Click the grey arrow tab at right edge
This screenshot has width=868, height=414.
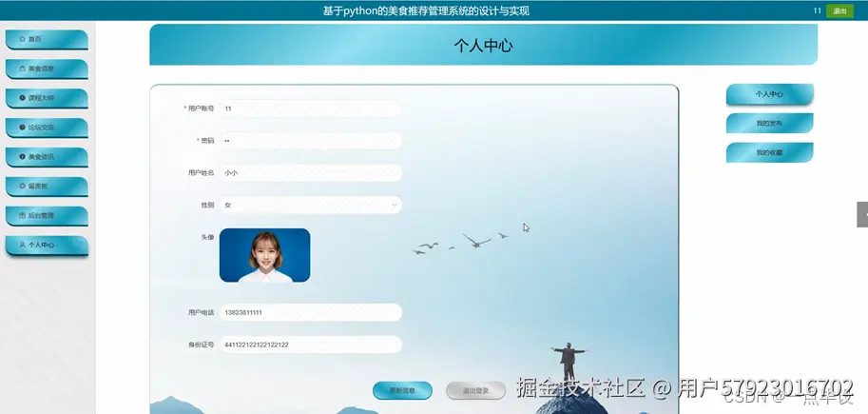pyautogui.click(x=862, y=214)
